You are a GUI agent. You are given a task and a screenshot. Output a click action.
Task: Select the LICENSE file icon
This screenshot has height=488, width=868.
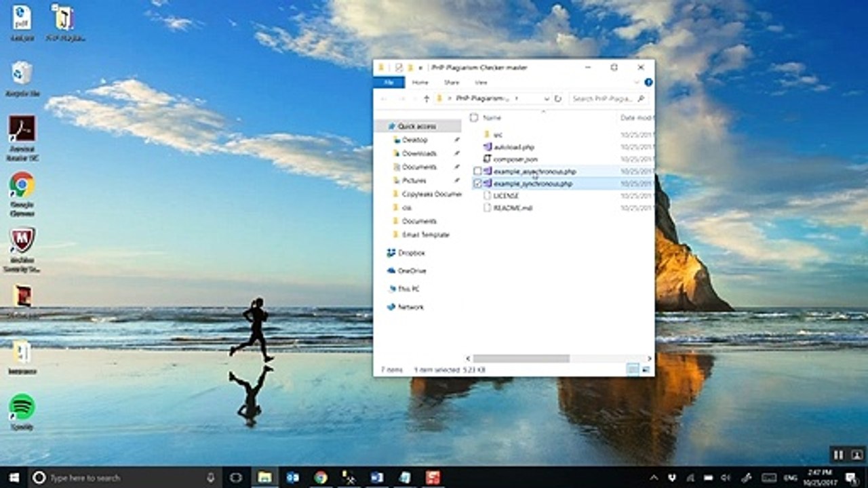point(486,195)
